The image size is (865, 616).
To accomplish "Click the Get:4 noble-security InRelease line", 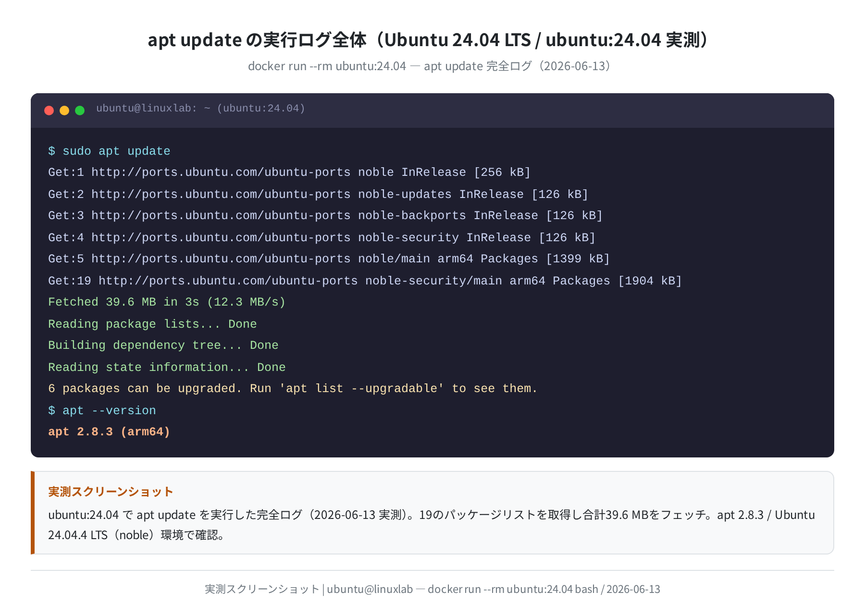I will [322, 238].
